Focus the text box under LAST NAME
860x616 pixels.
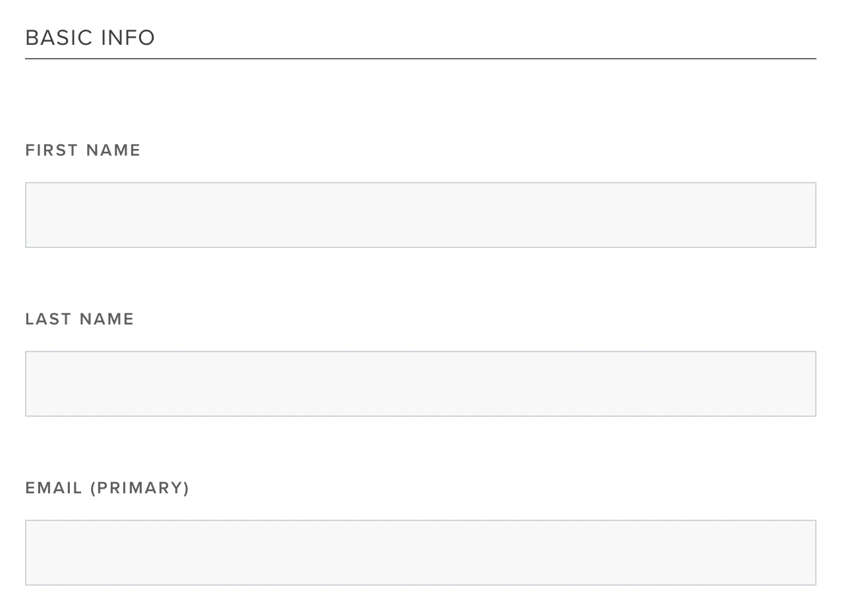[x=421, y=384]
